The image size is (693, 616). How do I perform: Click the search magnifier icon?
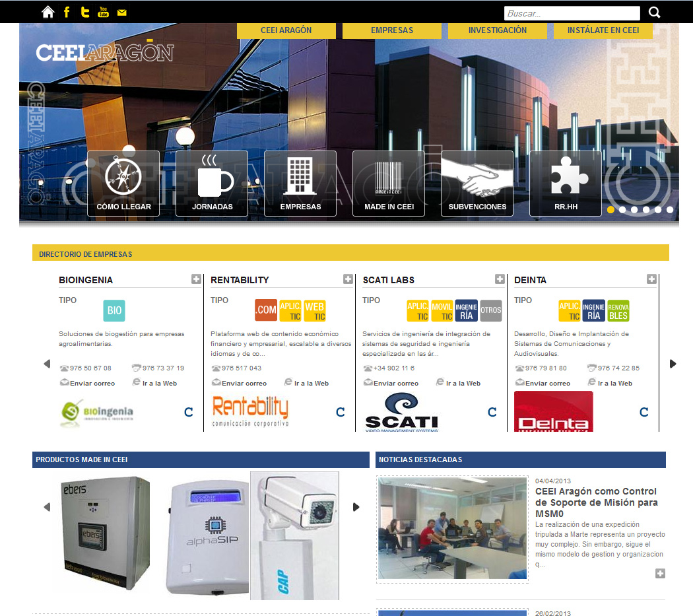pyautogui.click(x=655, y=13)
